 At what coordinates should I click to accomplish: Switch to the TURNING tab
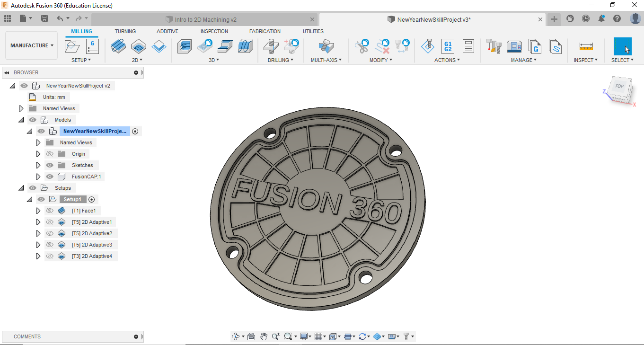125,31
